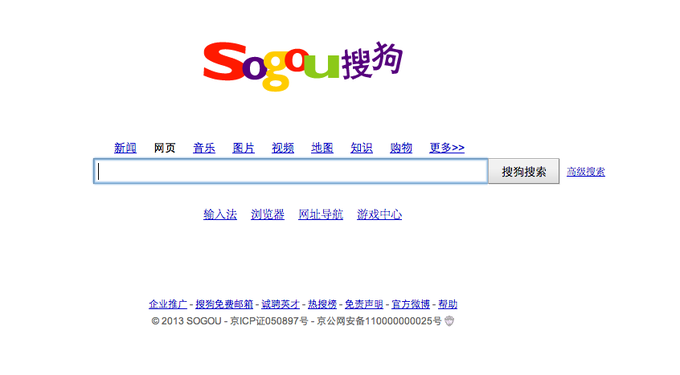Expand 更多>> more categories

tap(447, 148)
